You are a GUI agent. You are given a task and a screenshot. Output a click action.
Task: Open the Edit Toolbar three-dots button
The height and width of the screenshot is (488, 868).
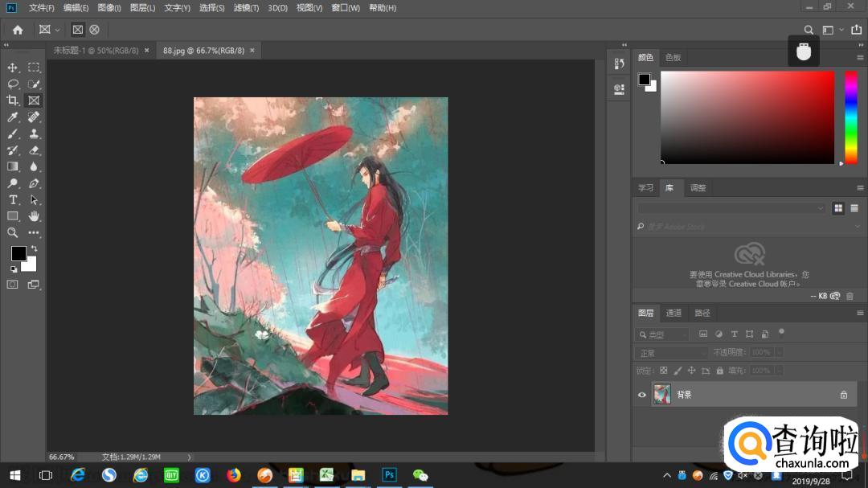tap(34, 232)
